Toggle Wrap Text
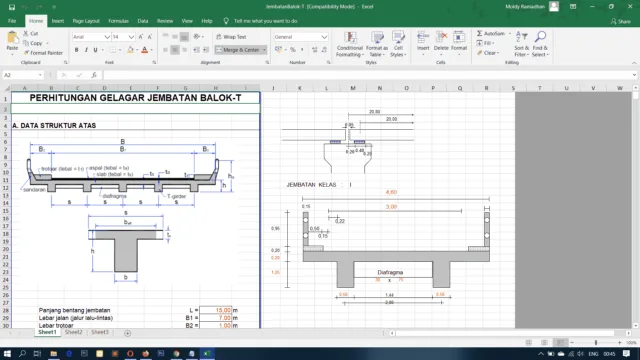The height and width of the screenshot is (360, 640). pos(231,37)
